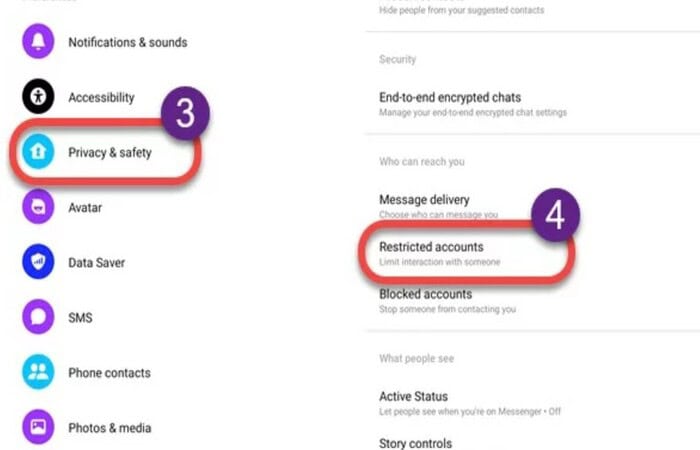Tap the Data Saver shield icon

click(x=38, y=262)
